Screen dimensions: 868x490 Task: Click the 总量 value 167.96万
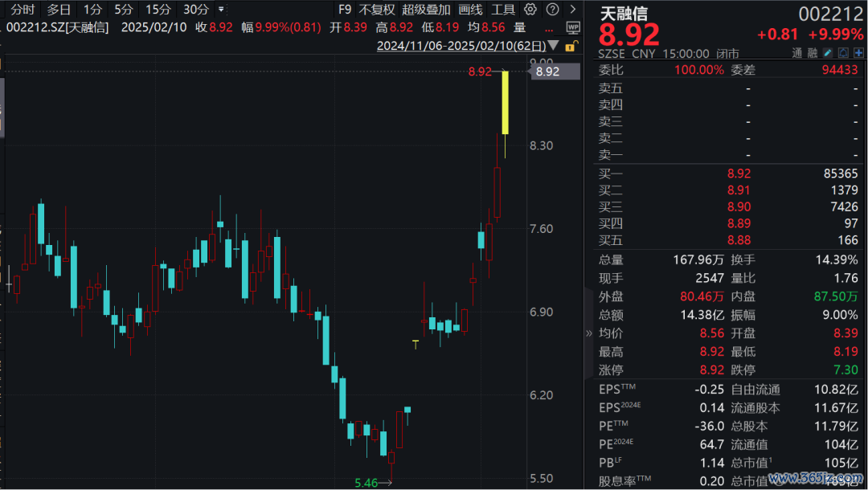click(x=698, y=260)
